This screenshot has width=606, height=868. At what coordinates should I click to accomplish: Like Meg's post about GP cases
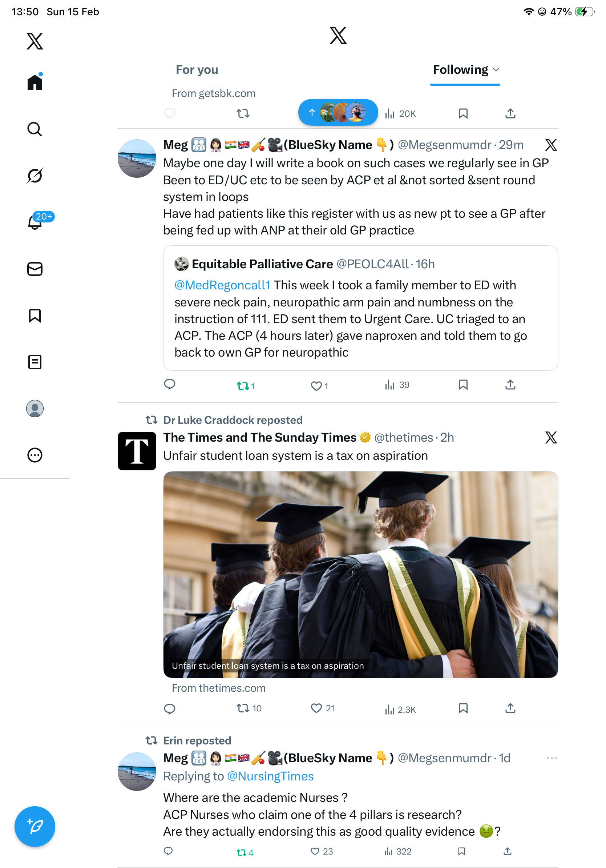click(316, 386)
